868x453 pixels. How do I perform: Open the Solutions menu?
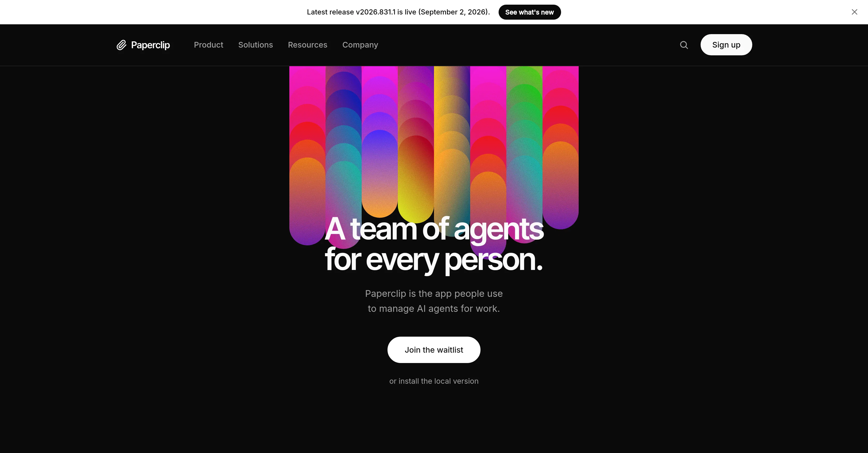(x=255, y=45)
